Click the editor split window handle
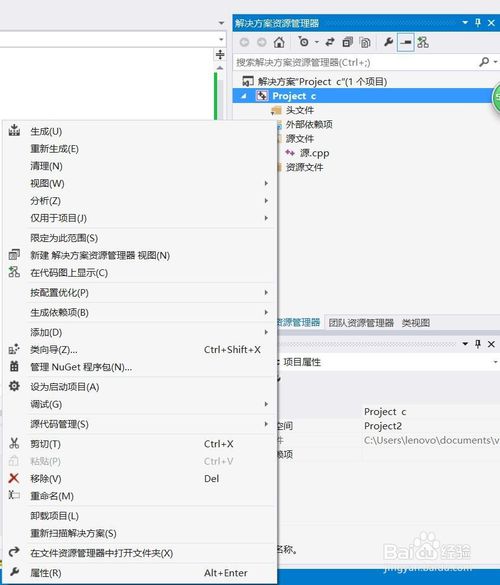The width and height of the screenshot is (500, 585). (x=220, y=54)
